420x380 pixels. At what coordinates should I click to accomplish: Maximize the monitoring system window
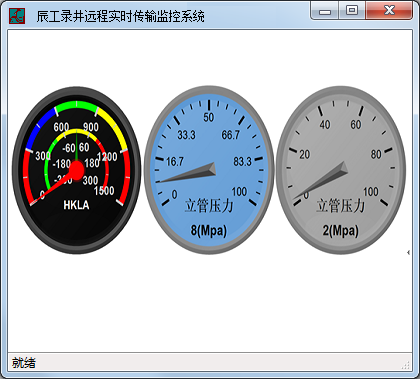[x=352, y=11]
